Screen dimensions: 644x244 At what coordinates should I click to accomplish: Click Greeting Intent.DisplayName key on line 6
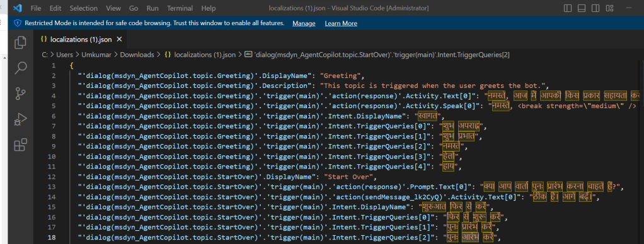pos(244,116)
